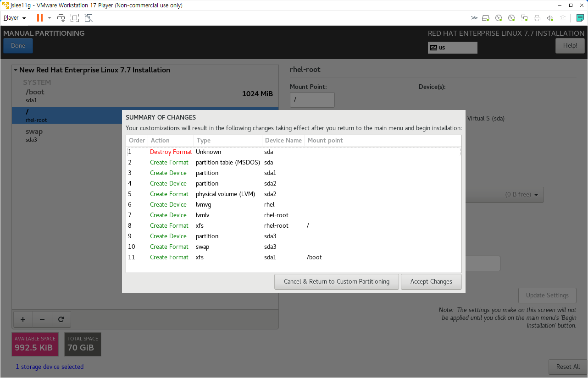This screenshot has width=588, height=378.
Task: Select the swap sda3 Create Format row
Action: 294,247
